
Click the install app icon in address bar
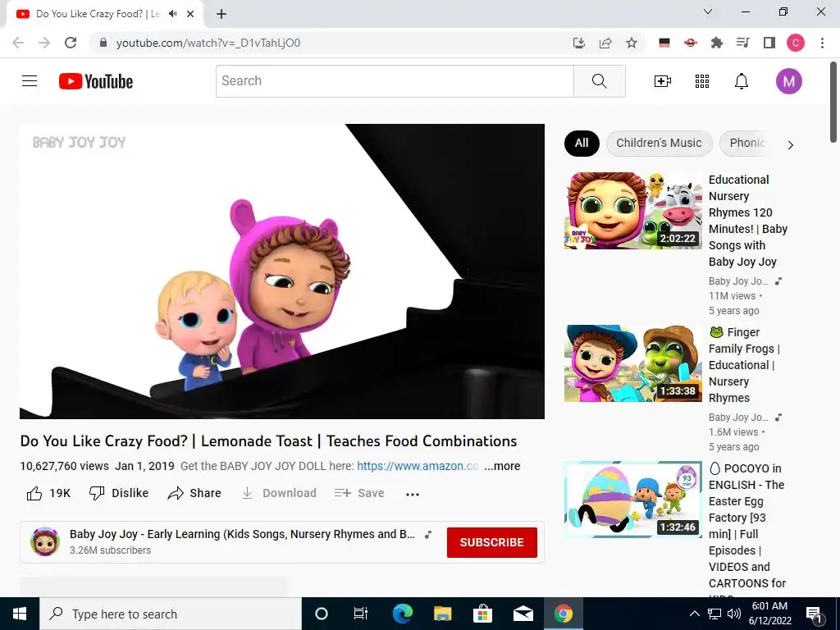click(579, 43)
